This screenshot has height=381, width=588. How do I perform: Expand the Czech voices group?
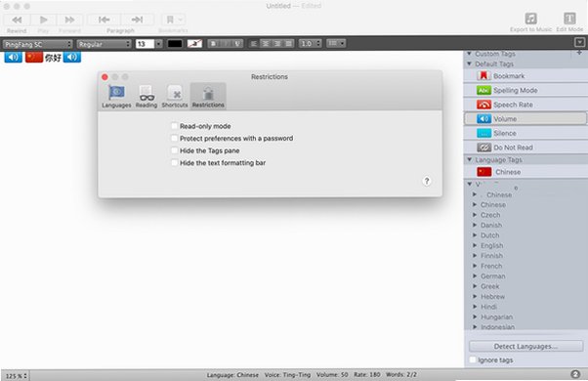pos(475,215)
